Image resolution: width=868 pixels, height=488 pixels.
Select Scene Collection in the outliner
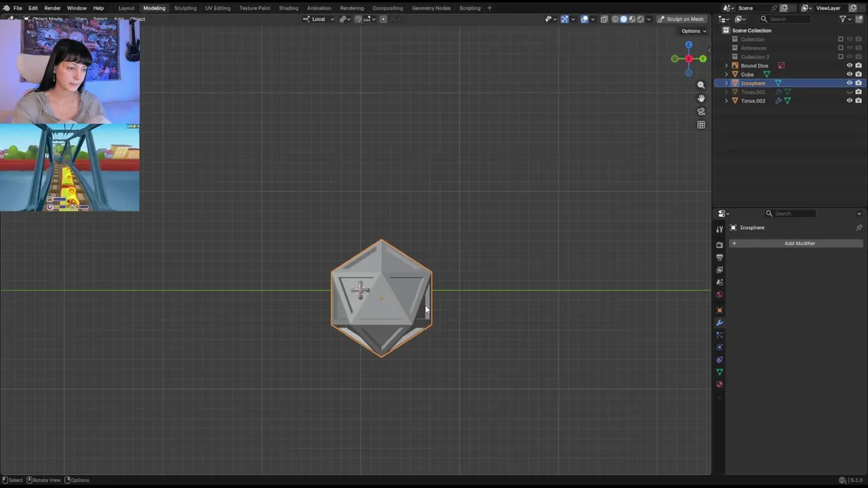tap(751, 30)
